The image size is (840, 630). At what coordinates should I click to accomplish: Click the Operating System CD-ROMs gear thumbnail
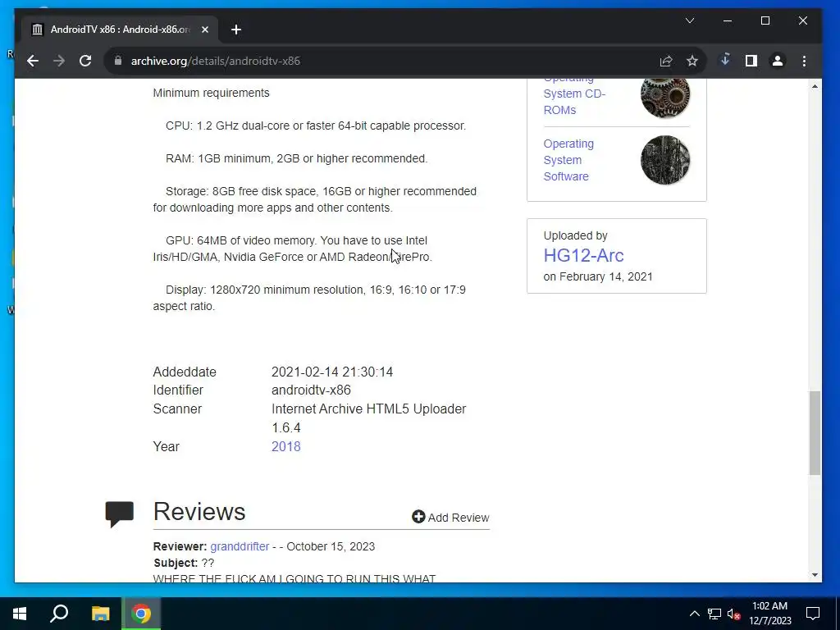pos(664,98)
